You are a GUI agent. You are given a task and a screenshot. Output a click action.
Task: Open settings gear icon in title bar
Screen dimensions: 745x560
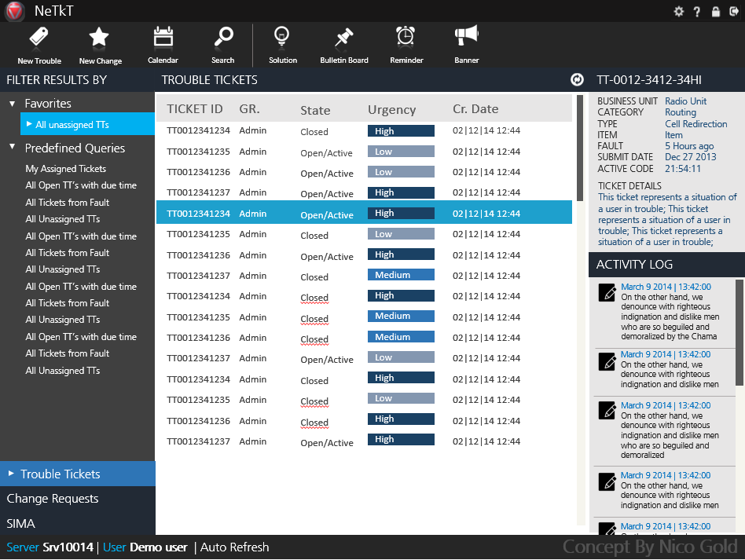679,12
